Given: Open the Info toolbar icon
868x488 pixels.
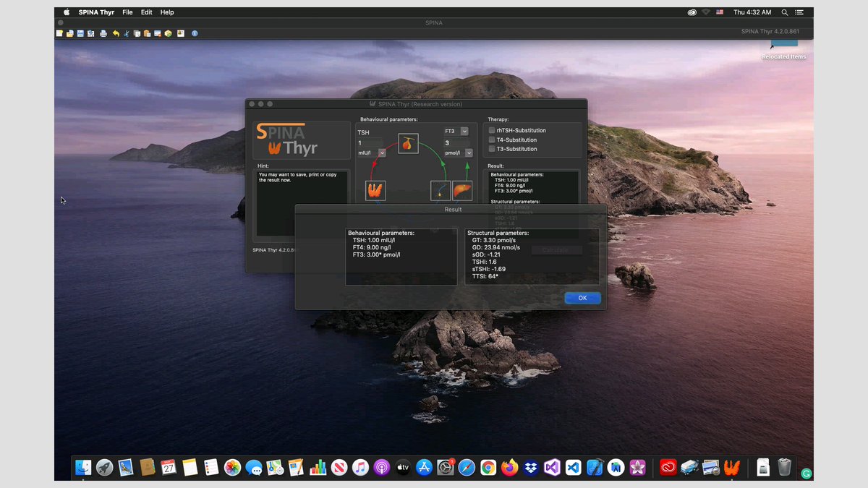Looking at the screenshot, I should (x=195, y=33).
